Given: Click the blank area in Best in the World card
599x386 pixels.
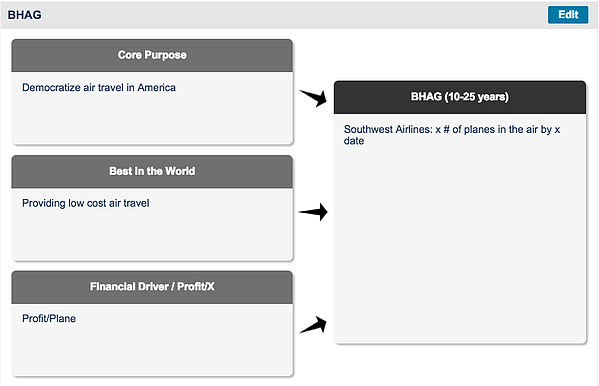Looking at the screenshot, I should 152,235.
